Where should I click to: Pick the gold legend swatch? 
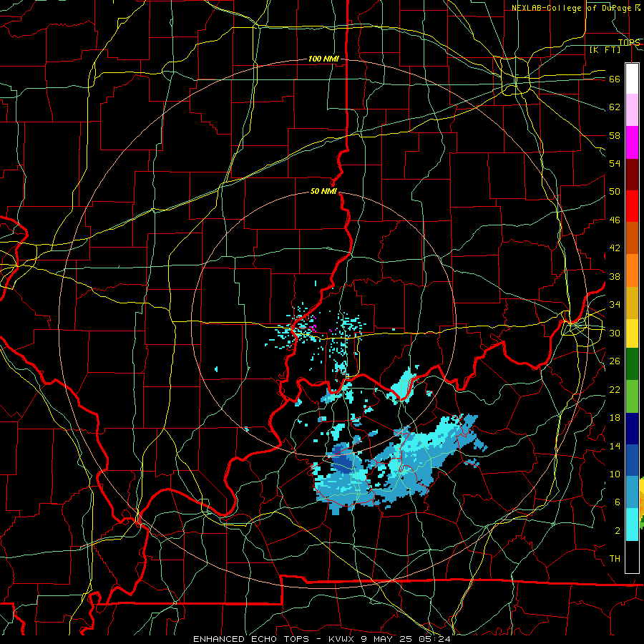pyautogui.click(x=632, y=303)
